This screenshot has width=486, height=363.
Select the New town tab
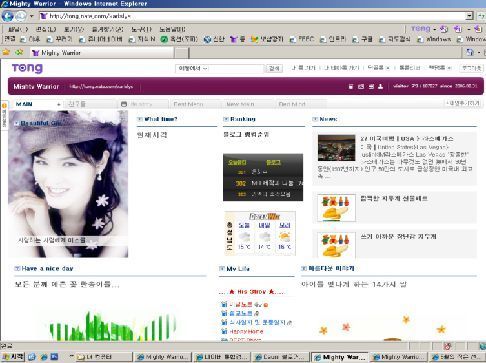coord(247,104)
